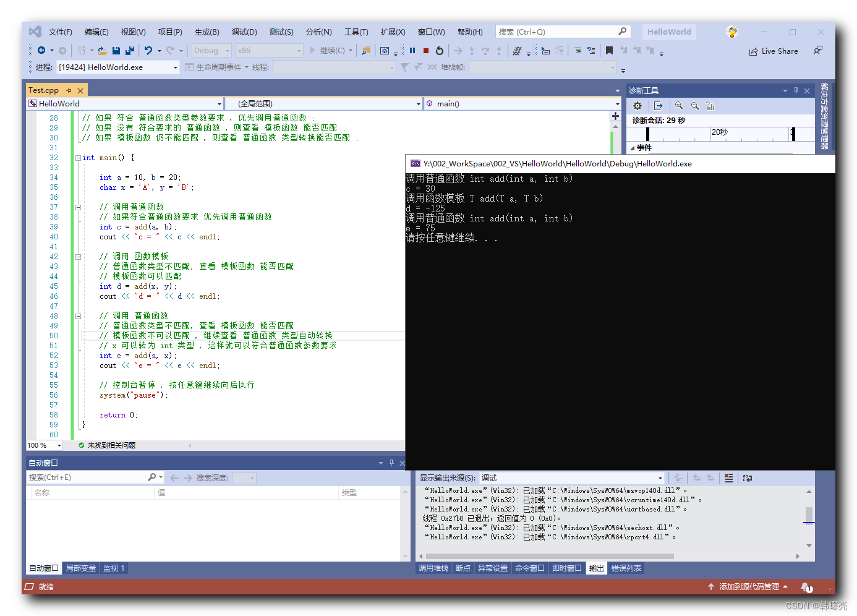Pause debugging with the break-all button
The height and width of the screenshot is (616, 857).
412,51
